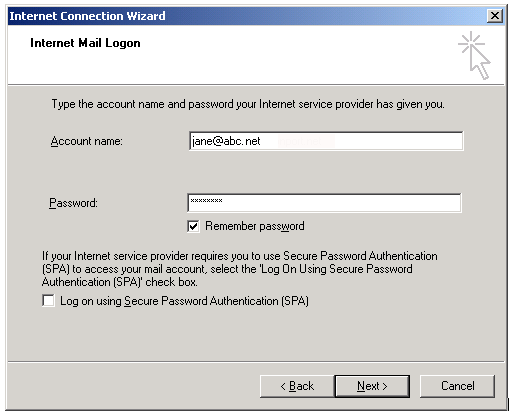Close the Internet Connection Wizard window
The width and height of the screenshot is (514, 417).
(x=495, y=15)
